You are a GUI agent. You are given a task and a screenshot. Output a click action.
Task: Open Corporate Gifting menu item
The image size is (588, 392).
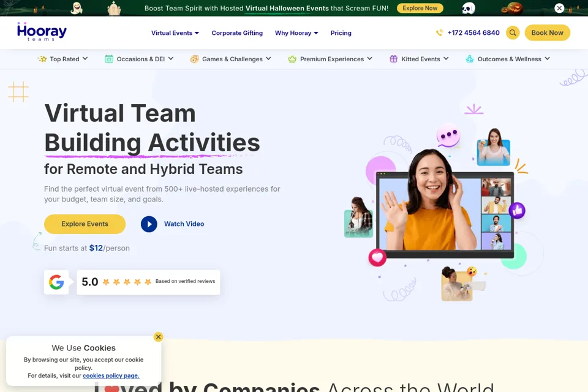click(237, 33)
